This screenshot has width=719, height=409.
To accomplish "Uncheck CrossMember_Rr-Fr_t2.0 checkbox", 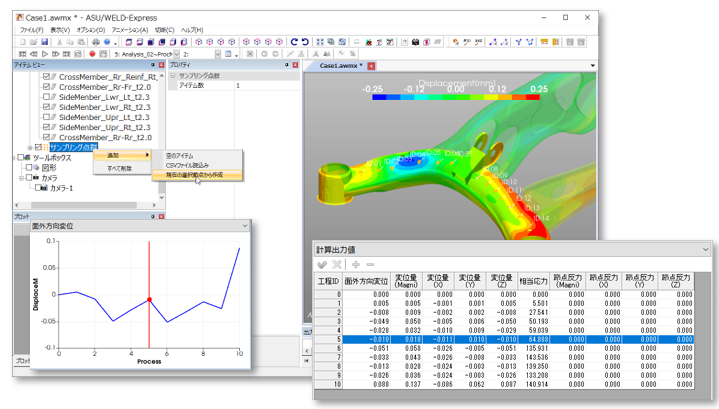I will [x=47, y=87].
